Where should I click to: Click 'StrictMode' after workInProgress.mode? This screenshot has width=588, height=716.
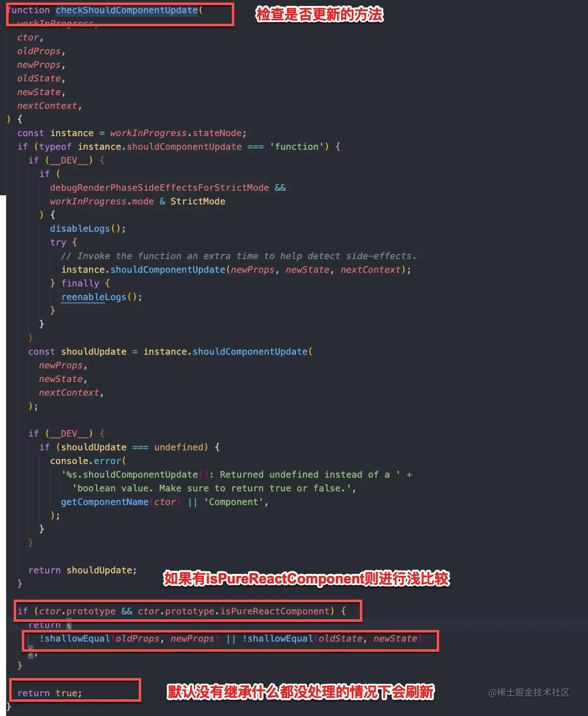198,201
